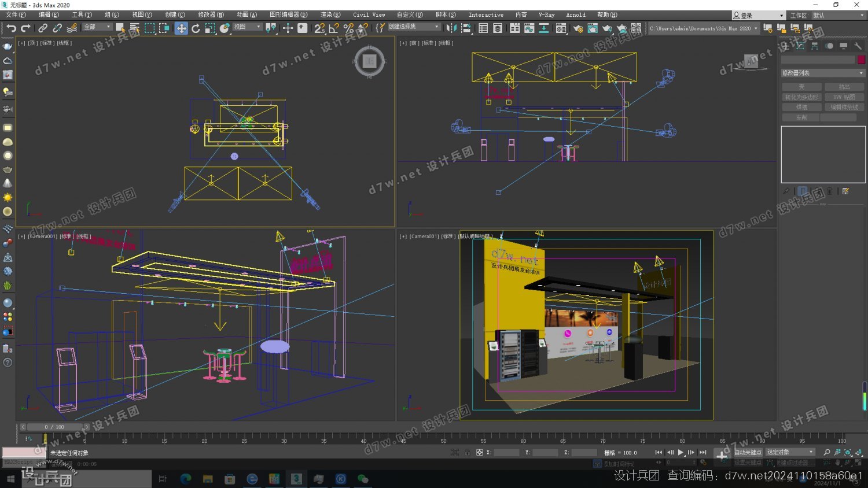The image size is (868, 488).
Task: Click Zoom Extents All Selected icon
Action: [x=859, y=452]
